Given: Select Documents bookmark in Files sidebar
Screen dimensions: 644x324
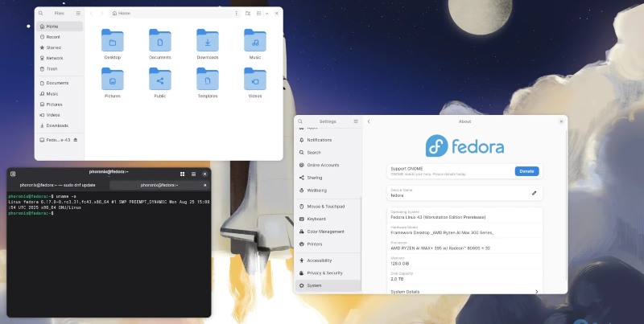Looking at the screenshot, I should click(x=60, y=83).
